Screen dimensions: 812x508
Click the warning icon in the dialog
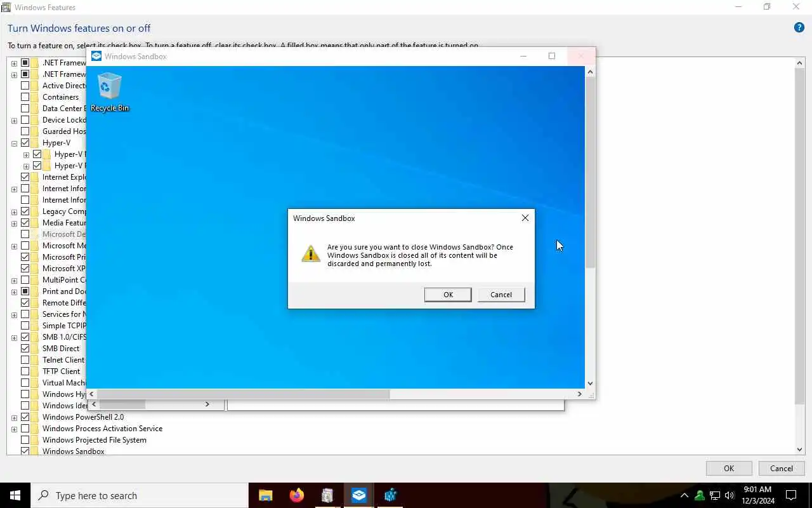[311, 253]
